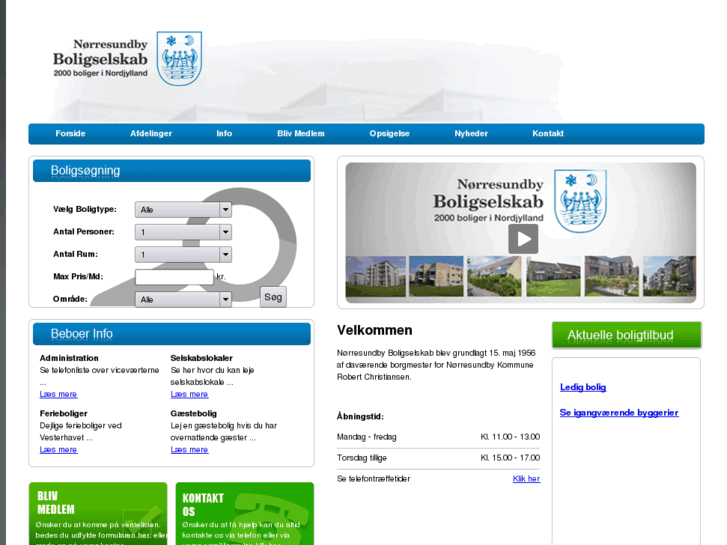The height and width of the screenshot is (545, 727).
Task: Select the second yellow building thumbnail
Action: pyautogui.click(x=436, y=276)
